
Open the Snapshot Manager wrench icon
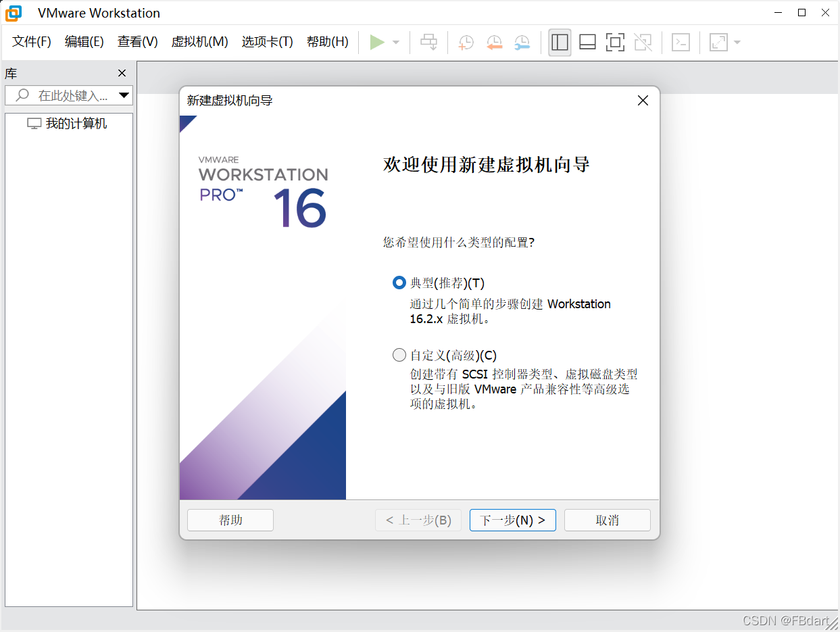[522, 42]
